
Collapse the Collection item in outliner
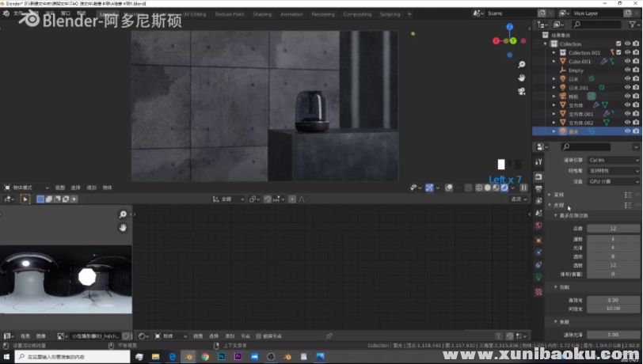pos(546,44)
